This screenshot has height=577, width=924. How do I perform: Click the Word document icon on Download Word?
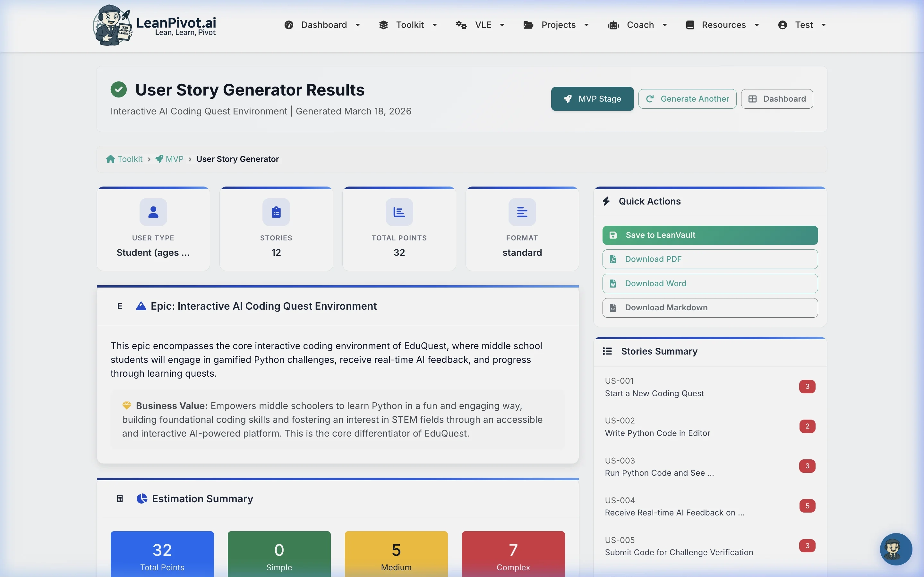[613, 283]
